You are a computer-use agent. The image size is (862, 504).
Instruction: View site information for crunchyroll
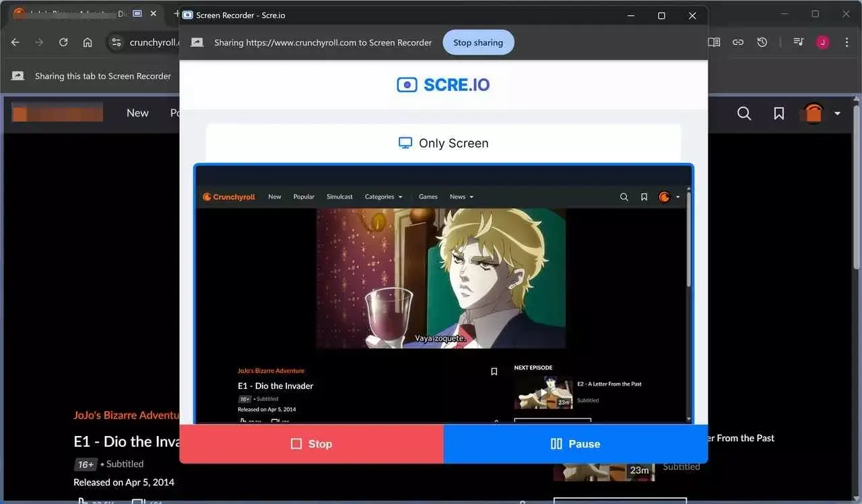pyautogui.click(x=117, y=42)
